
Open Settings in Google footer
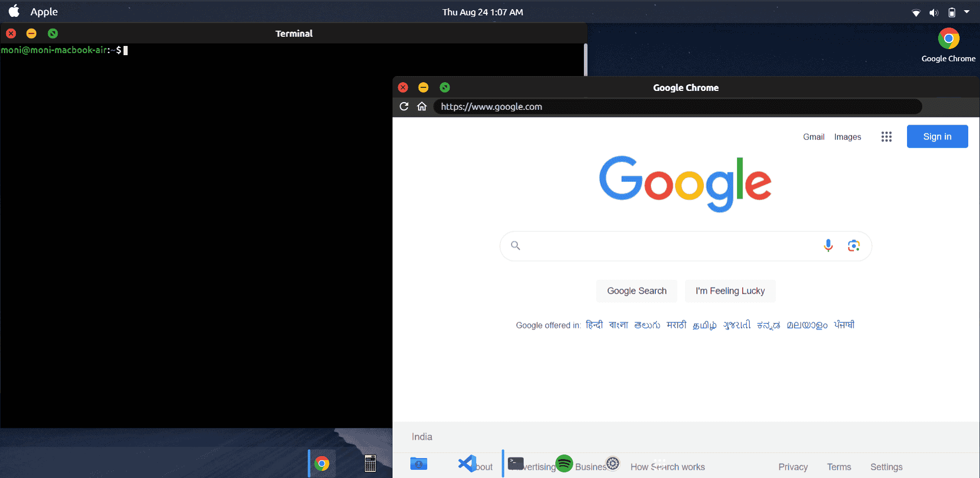point(886,467)
